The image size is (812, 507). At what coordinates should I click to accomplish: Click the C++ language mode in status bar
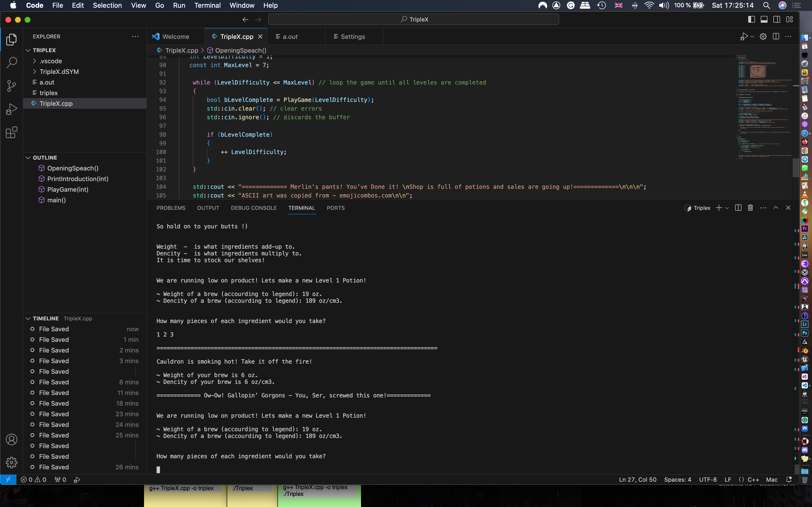click(x=753, y=479)
